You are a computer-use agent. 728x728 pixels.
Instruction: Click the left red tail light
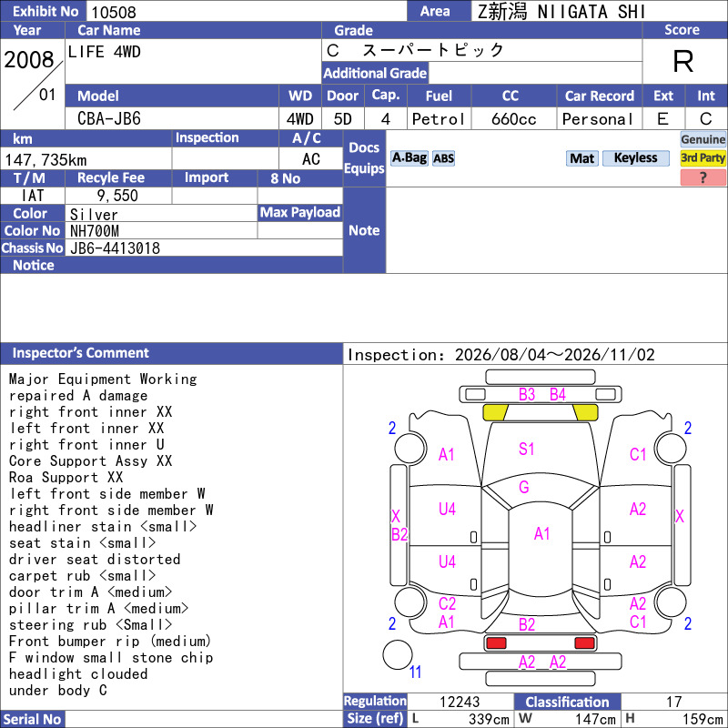click(496, 643)
